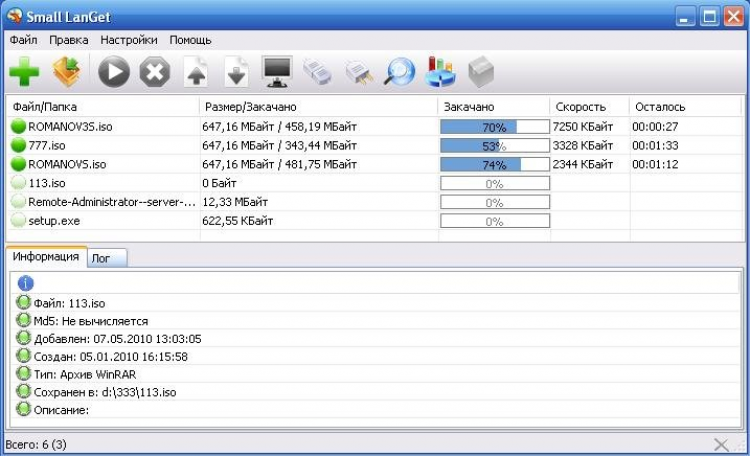
Task: Click the pale status dot of 113.iso
Action: (18, 183)
